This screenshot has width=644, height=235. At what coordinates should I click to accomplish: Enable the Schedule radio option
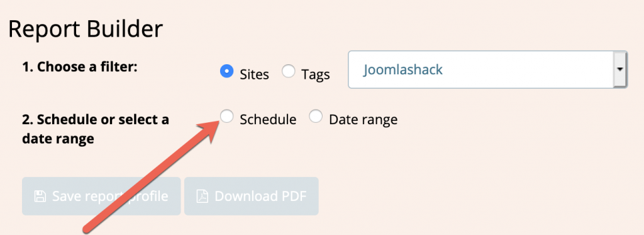pyautogui.click(x=226, y=117)
